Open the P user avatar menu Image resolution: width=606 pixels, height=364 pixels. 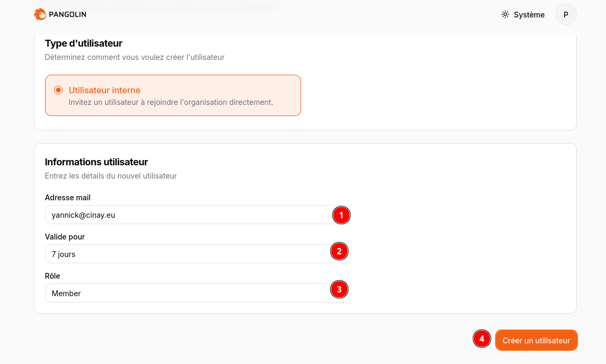[x=566, y=15]
